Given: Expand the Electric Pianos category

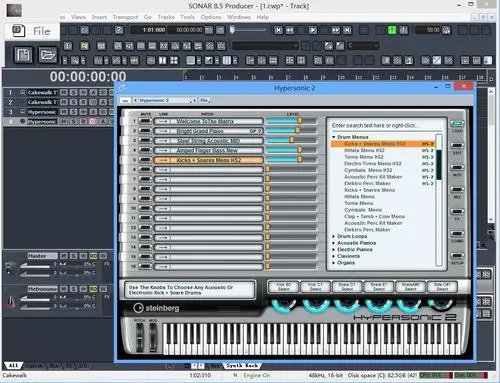Looking at the screenshot, I should point(334,250).
